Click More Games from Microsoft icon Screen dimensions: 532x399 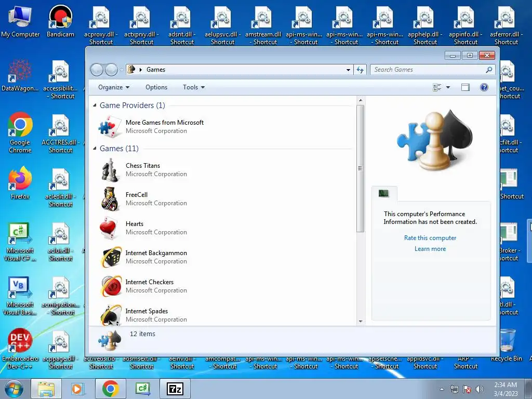(110, 127)
